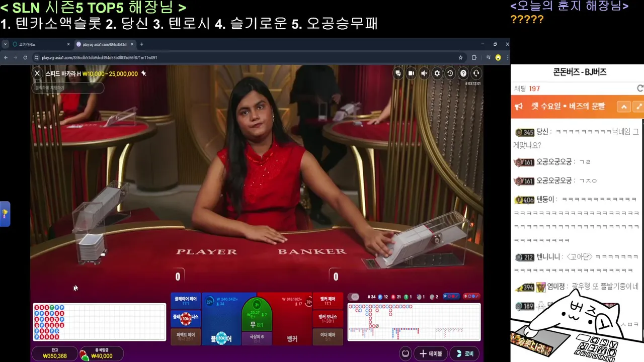644x362 pixels.
Task: Click the chat input field under the table title
Action: click(68, 87)
